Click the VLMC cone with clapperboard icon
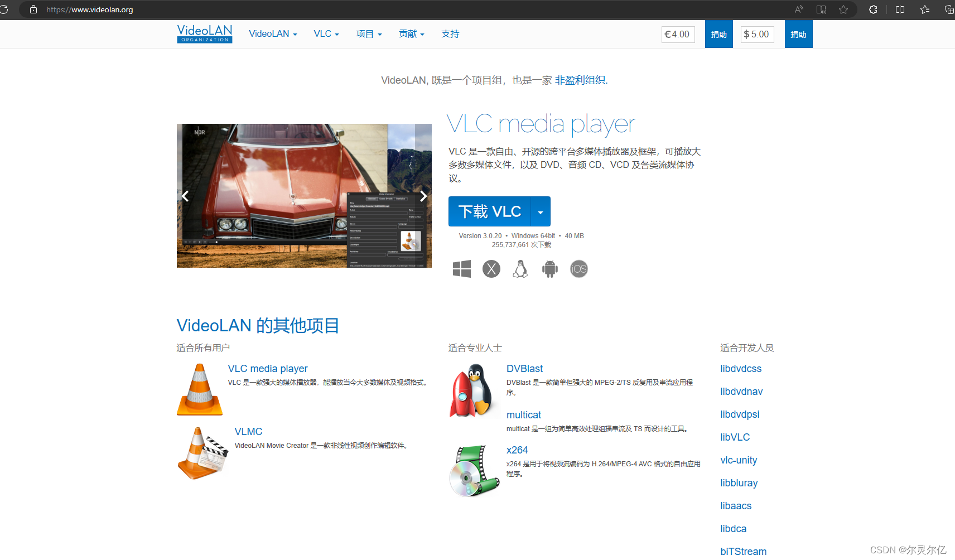This screenshot has width=955, height=560. (x=203, y=453)
